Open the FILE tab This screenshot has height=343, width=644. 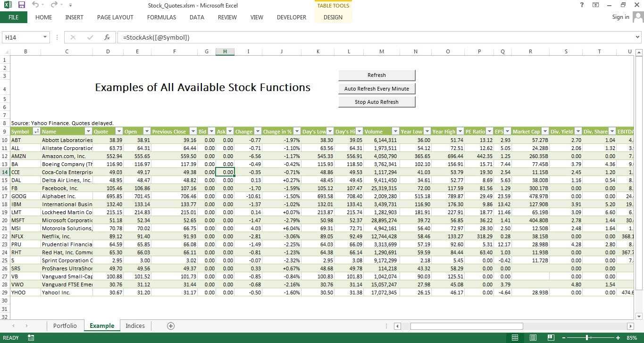(x=14, y=17)
